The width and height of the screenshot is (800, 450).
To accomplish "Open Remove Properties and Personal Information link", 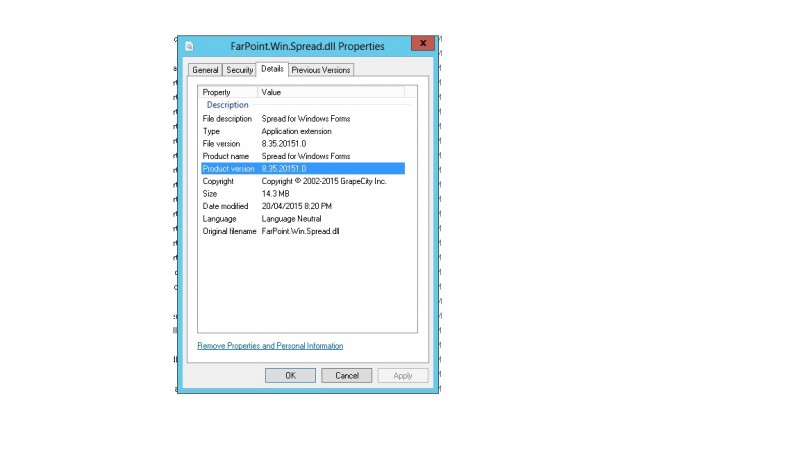I will point(270,346).
